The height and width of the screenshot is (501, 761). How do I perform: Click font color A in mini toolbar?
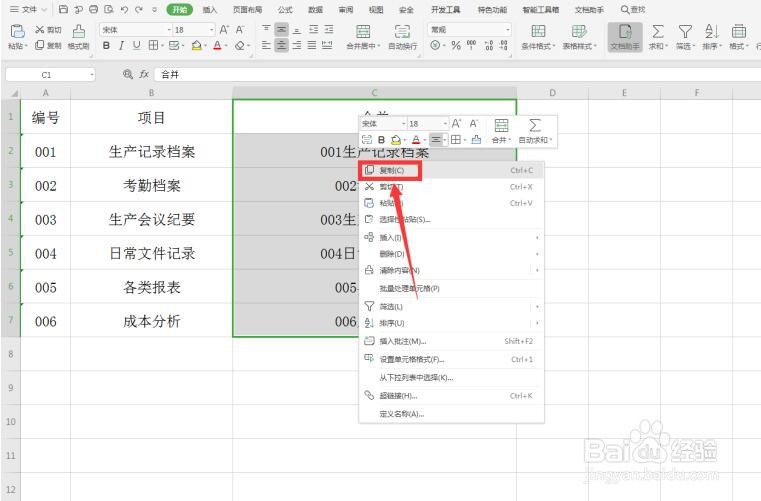pyautogui.click(x=416, y=140)
